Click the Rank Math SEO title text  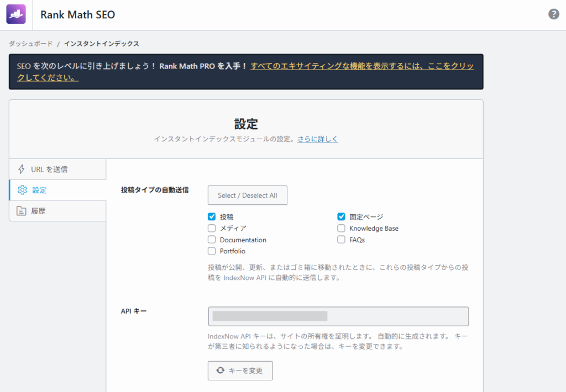(77, 14)
